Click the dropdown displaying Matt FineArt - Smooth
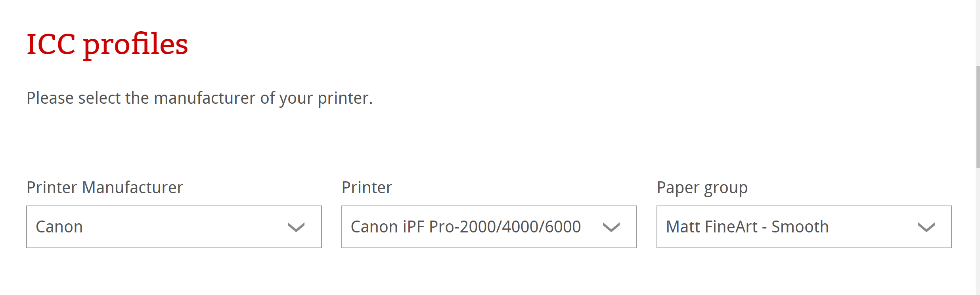 (x=804, y=227)
